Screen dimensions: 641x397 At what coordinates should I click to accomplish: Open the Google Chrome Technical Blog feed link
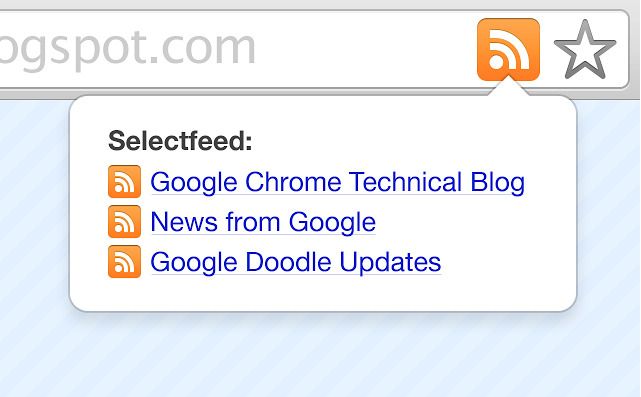tap(338, 182)
